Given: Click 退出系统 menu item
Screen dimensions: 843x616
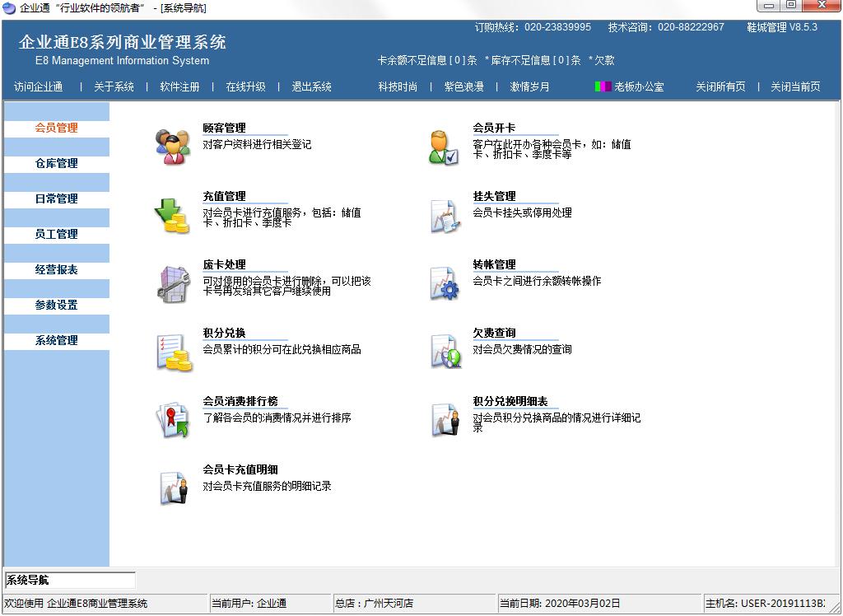Looking at the screenshot, I should coord(312,86).
